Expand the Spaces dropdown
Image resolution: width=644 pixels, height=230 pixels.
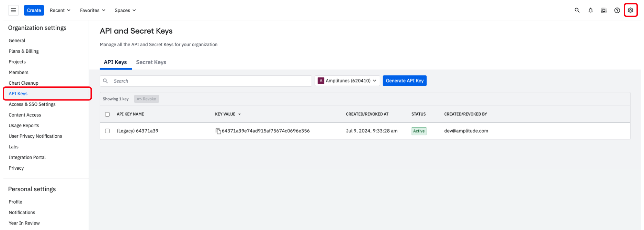pyautogui.click(x=125, y=10)
